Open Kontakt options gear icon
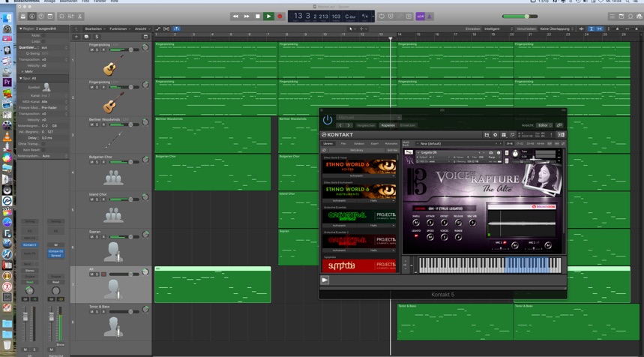The width and height of the screenshot is (644, 357). pos(495,135)
